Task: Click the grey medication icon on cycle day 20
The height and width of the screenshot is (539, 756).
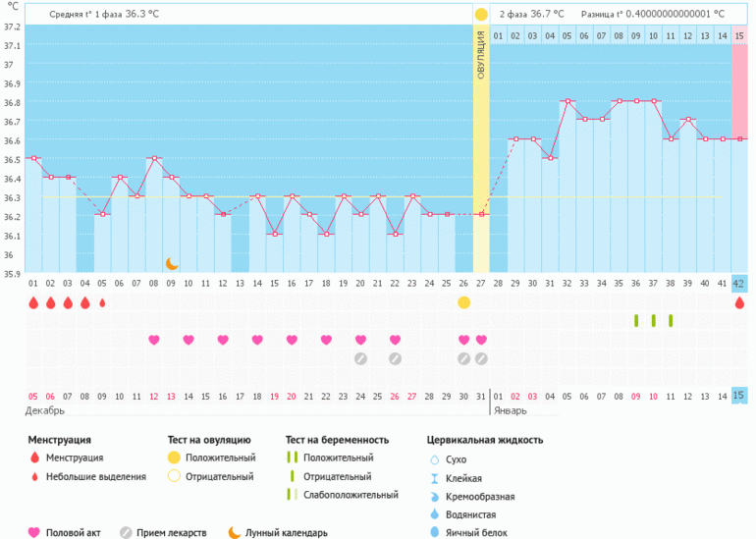Action: point(360,358)
